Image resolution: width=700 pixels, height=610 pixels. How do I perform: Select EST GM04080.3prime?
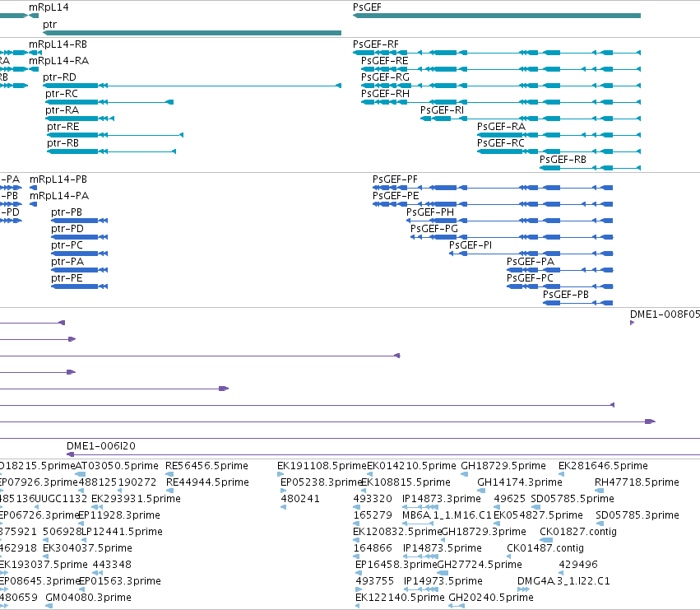pos(49,606)
